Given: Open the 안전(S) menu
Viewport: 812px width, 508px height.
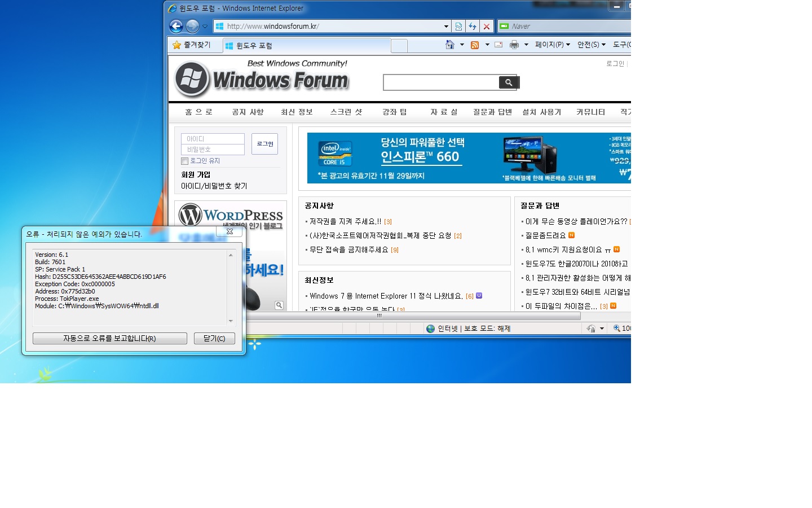Looking at the screenshot, I should click(x=592, y=45).
